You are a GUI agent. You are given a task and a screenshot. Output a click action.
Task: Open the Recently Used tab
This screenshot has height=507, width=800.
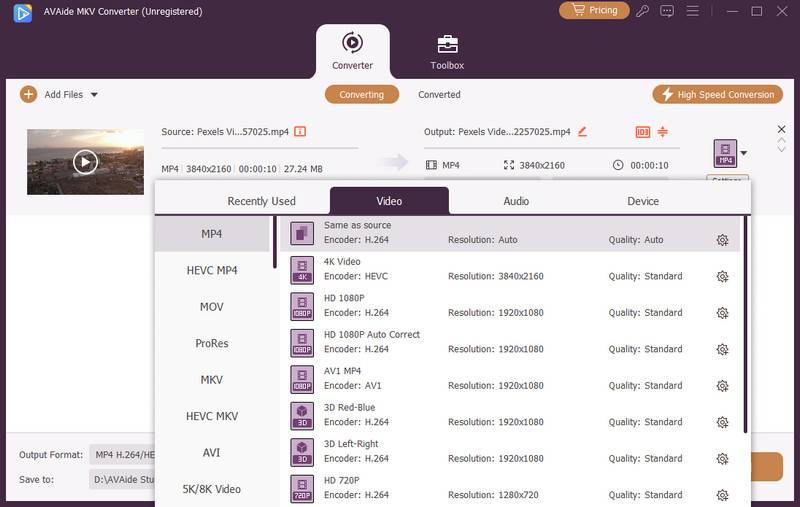point(261,201)
